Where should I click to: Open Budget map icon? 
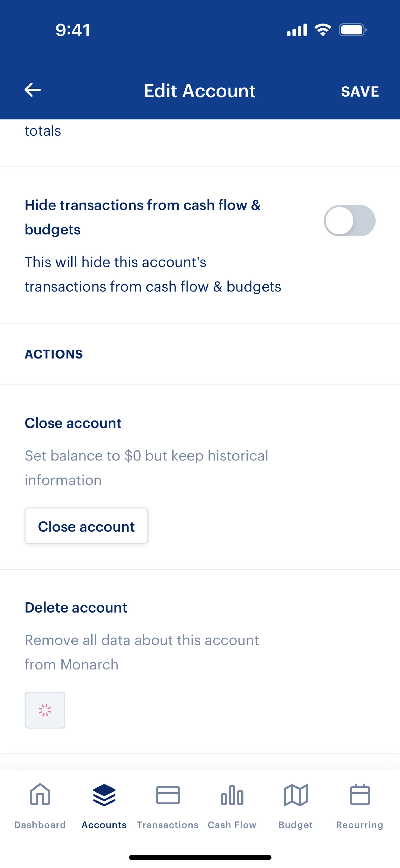tap(296, 795)
